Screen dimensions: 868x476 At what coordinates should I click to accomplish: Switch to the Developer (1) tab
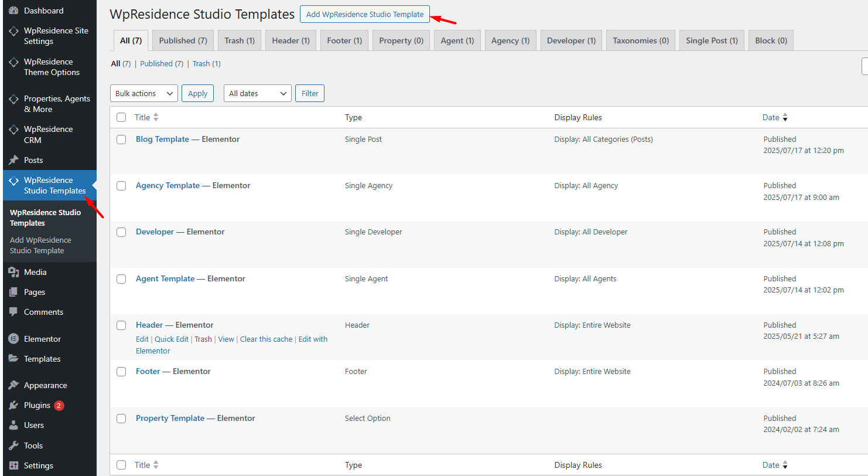click(x=571, y=40)
